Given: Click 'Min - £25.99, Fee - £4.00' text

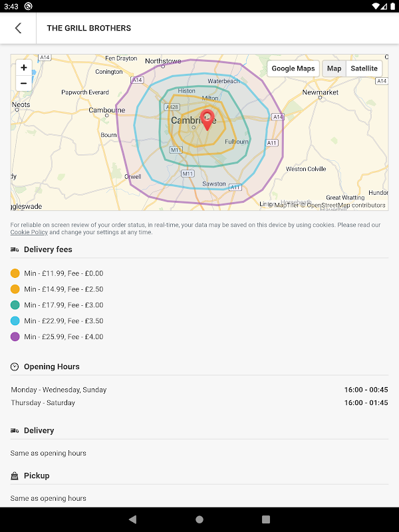Looking at the screenshot, I should pos(64,337).
